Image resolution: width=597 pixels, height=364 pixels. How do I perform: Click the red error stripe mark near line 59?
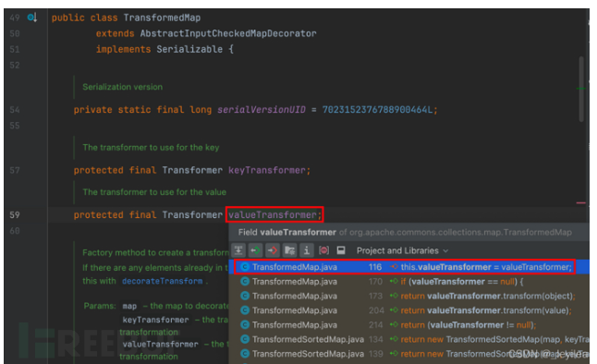click(581, 203)
